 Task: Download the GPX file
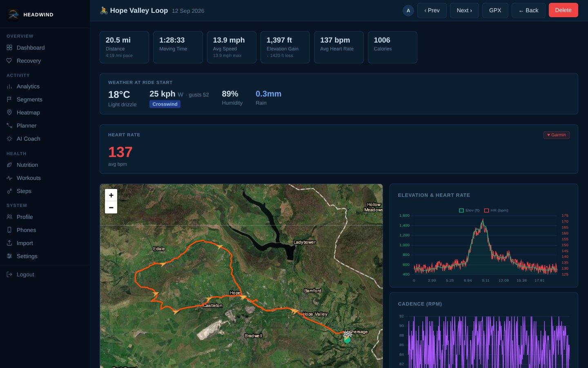(495, 11)
